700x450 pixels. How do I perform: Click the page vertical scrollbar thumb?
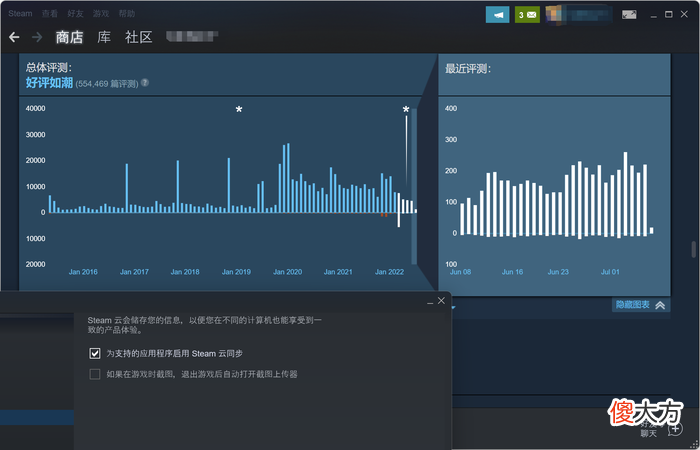point(693,250)
